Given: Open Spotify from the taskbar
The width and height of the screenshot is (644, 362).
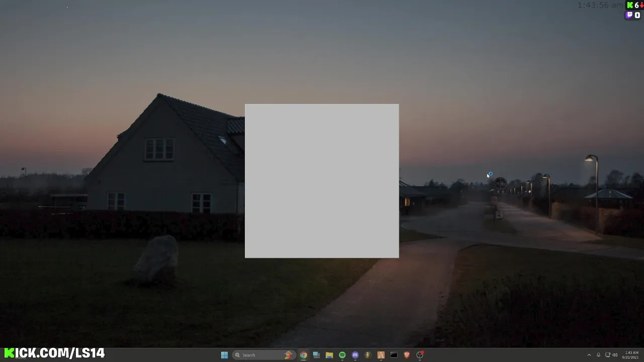Looking at the screenshot, I should click(x=342, y=355).
